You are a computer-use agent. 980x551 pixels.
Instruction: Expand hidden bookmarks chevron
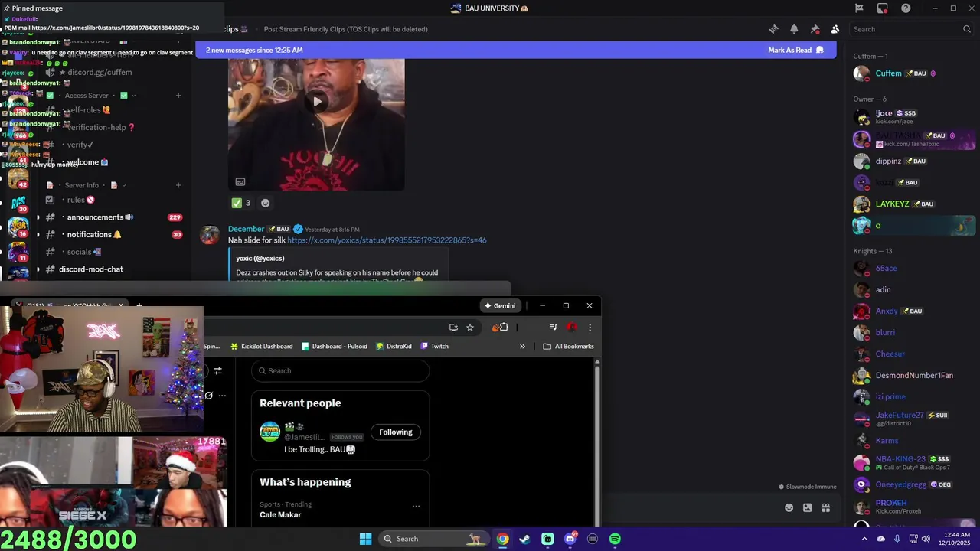pyautogui.click(x=522, y=346)
